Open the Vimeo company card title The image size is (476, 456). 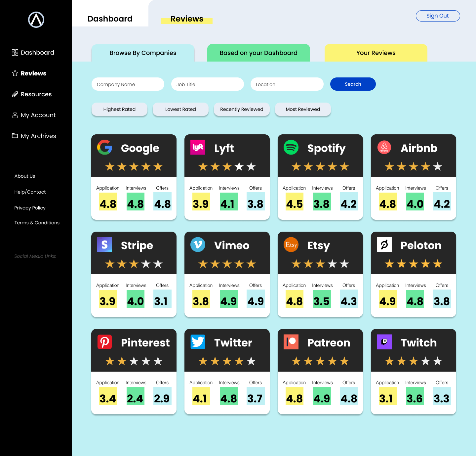pos(232,246)
